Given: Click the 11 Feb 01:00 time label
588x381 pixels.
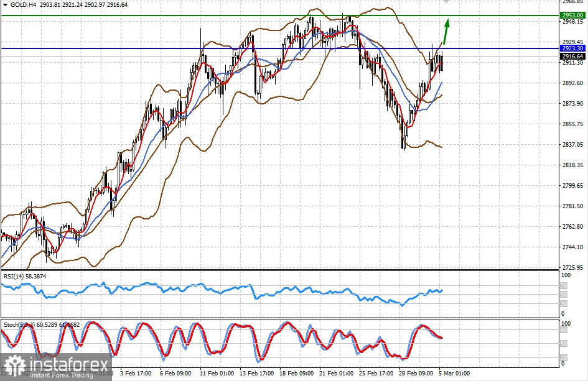Looking at the screenshot, I should (x=217, y=374).
